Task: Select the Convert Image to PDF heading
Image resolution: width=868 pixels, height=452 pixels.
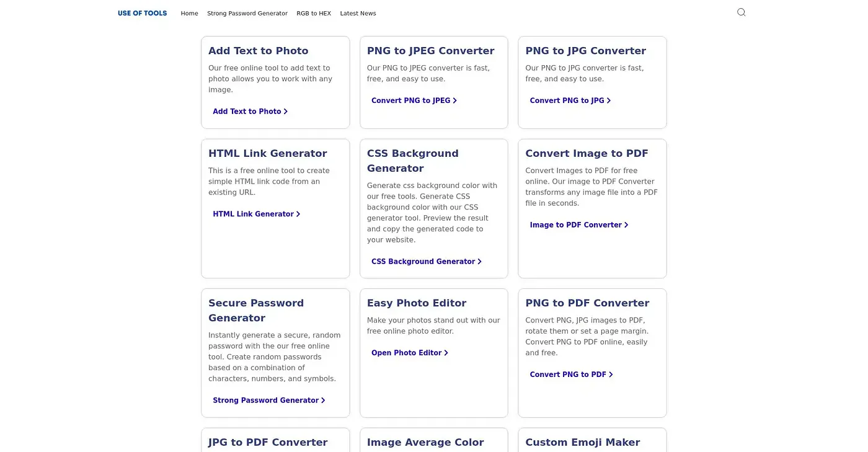Action: coord(587,153)
